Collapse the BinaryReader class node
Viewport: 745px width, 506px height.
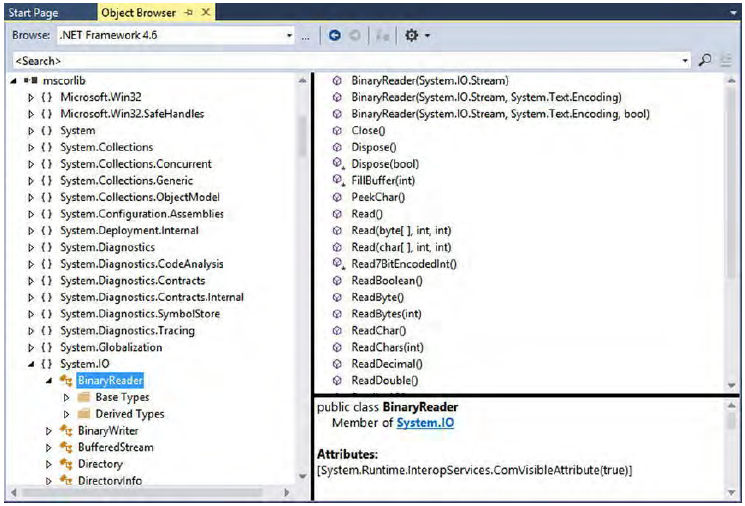48,381
